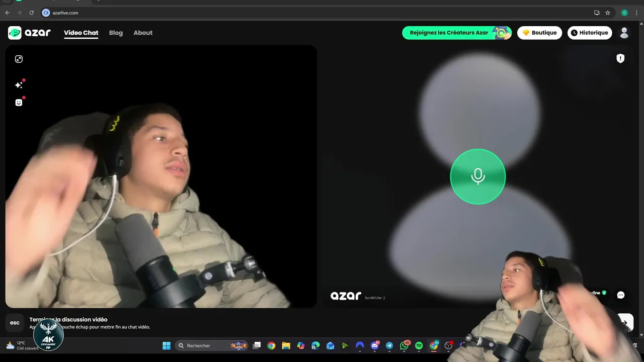The width and height of the screenshot is (644, 362).
Task: Reload the azarlive.com page
Action: tap(31, 13)
